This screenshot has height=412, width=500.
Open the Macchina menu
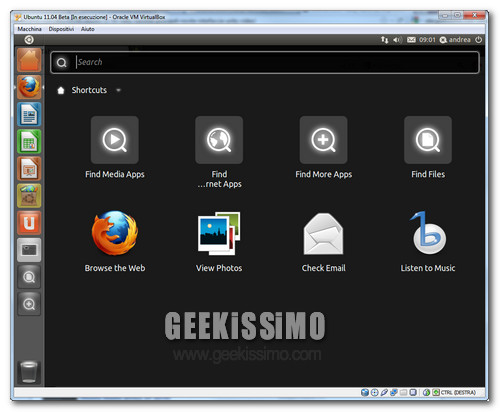pos(29,29)
